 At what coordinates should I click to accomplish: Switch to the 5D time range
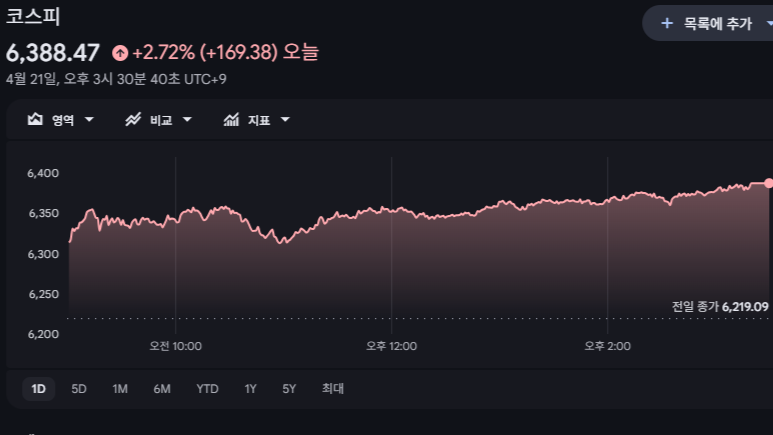point(79,389)
